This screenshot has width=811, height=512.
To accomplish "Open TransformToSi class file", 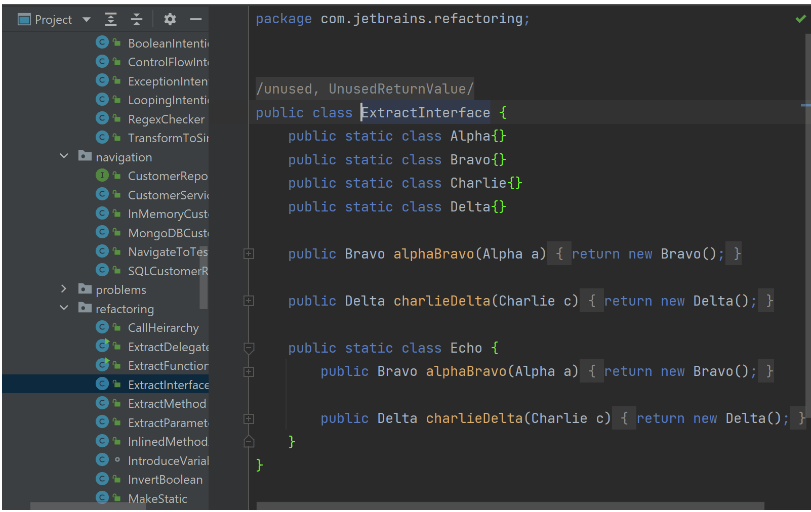I will (x=168, y=138).
